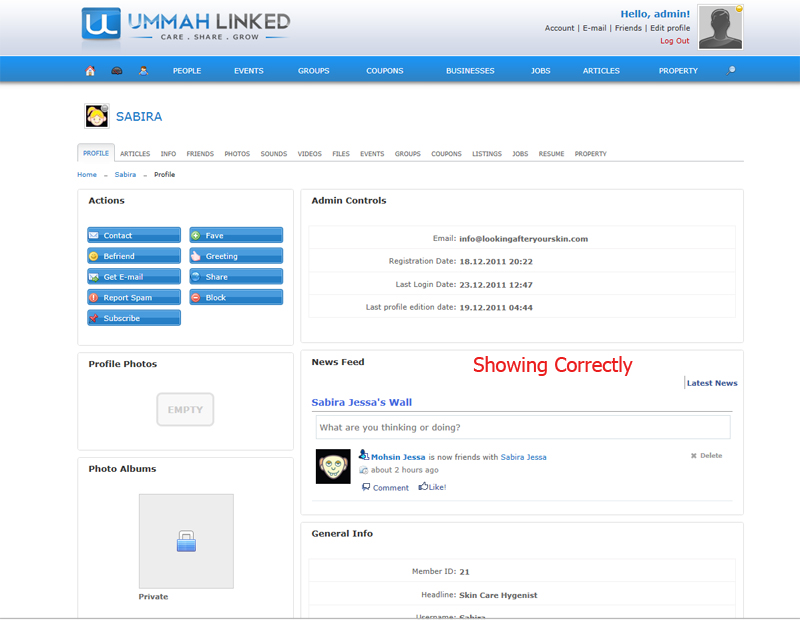800x620 pixels.
Task: Click the 'What are you thinking' input box
Action: (523, 427)
